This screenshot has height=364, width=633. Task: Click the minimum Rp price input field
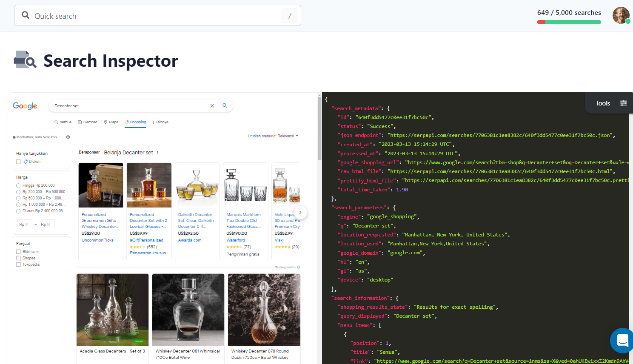(25, 224)
